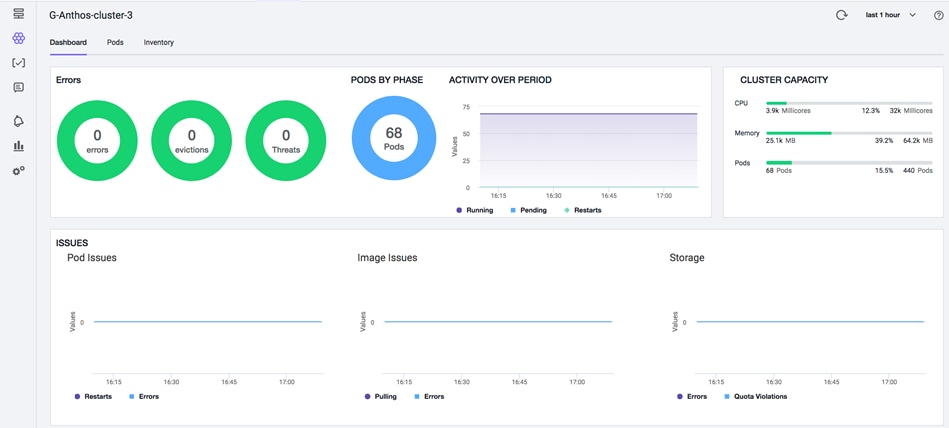The height and width of the screenshot is (428, 949).
Task: Switch to the Pods tab
Action: [115, 42]
